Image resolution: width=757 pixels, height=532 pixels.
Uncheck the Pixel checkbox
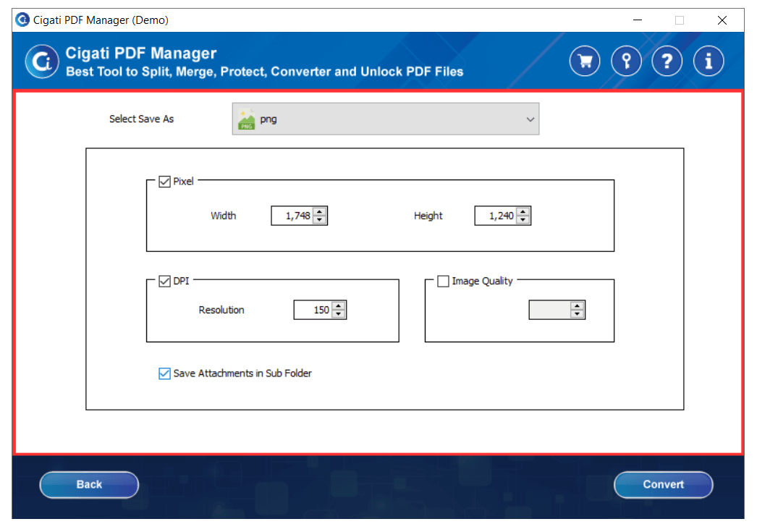pos(164,182)
